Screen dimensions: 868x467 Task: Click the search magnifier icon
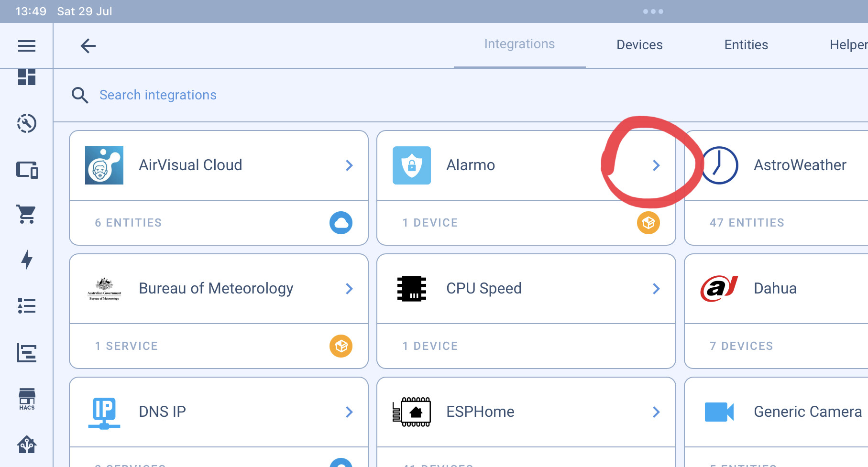(x=80, y=95)
